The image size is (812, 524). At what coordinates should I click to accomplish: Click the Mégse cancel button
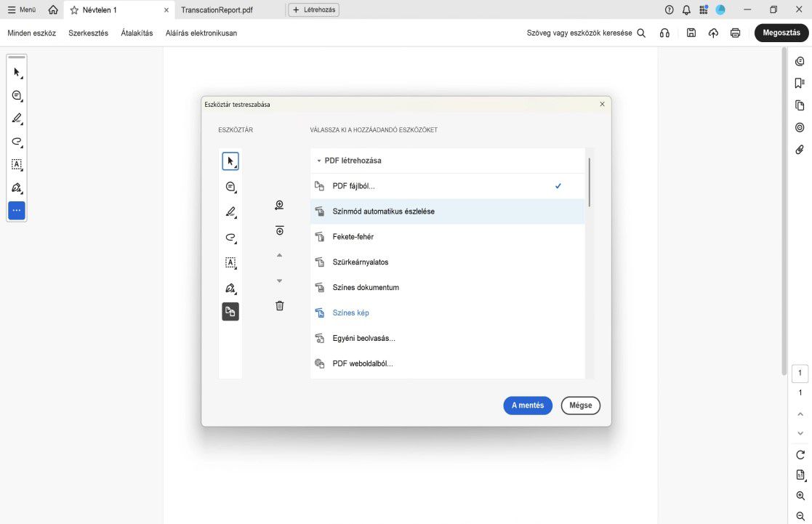(x=581, y=406)
